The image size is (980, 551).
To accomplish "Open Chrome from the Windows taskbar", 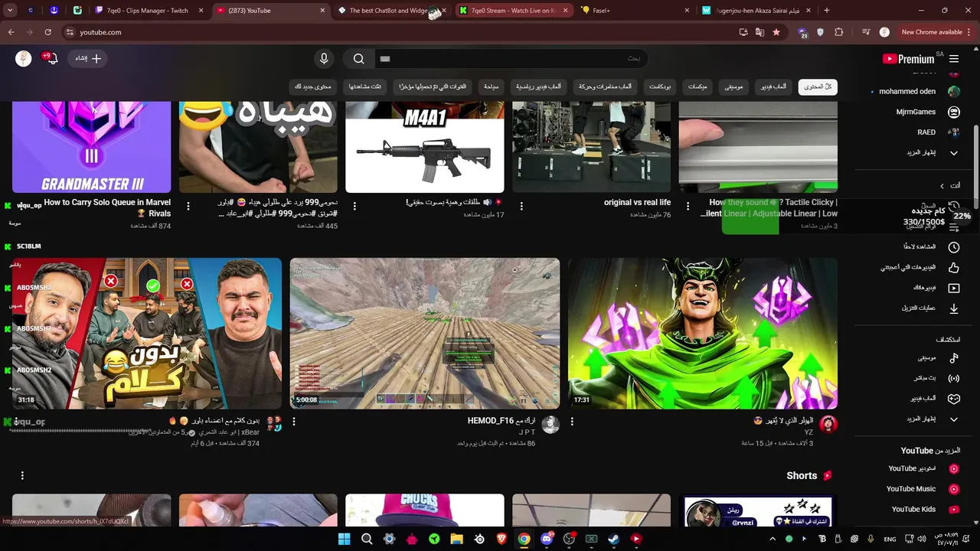I will (x=524, y=539).
